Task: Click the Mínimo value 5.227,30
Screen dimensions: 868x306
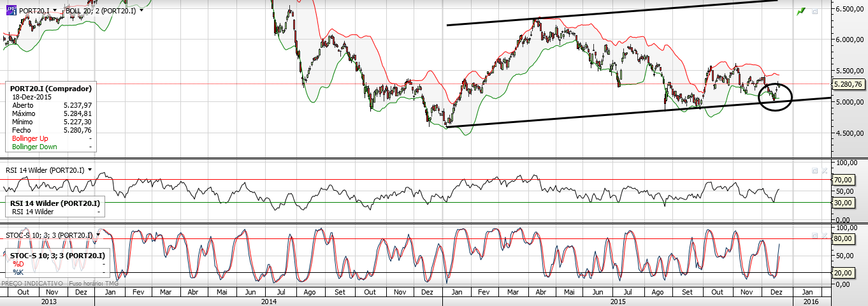Action: [76, 122]
